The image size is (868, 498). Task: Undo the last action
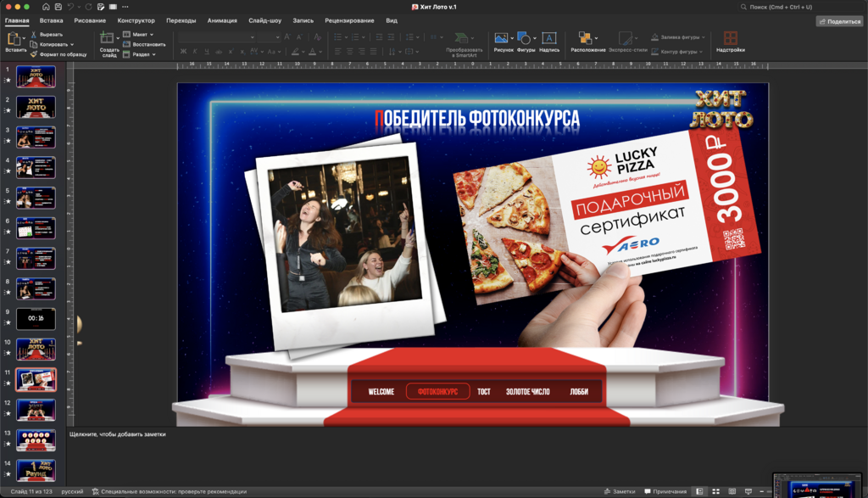tap(71, 7)
